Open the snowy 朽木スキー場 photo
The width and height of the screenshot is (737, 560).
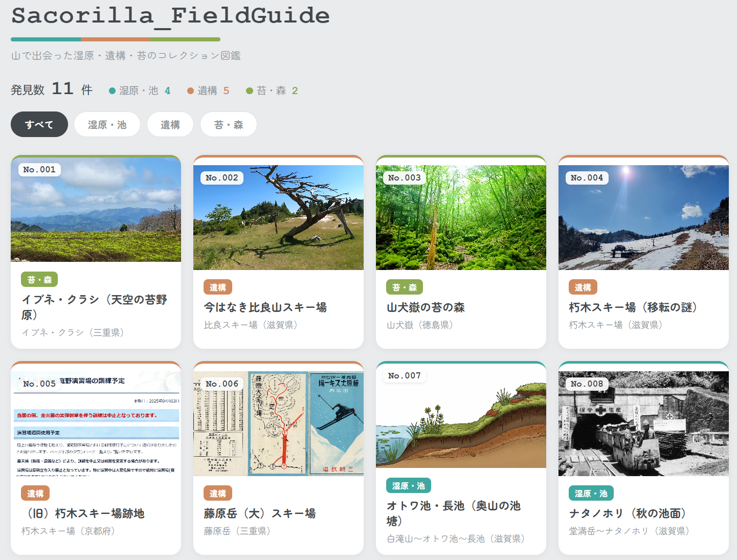click(x=643, y=217)
